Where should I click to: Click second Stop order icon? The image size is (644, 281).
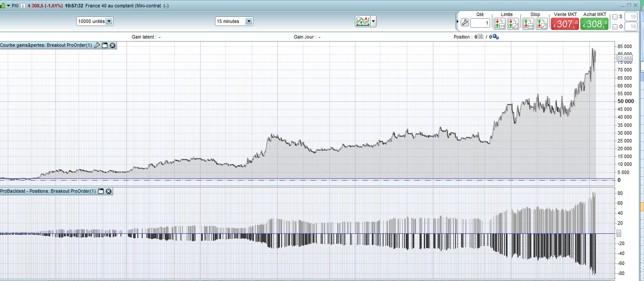[541, 23]
